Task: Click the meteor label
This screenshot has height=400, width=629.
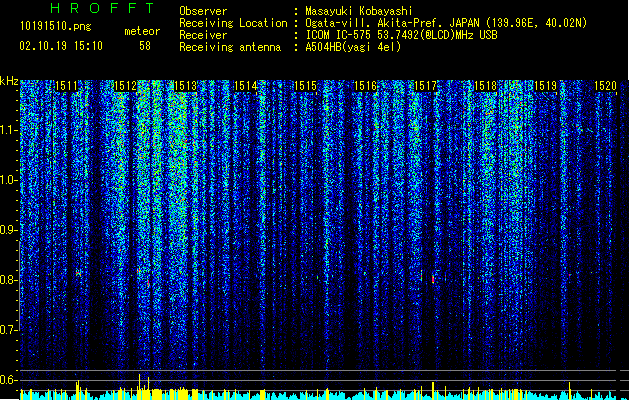Action: pyautogui.click(x=142, y=31)
